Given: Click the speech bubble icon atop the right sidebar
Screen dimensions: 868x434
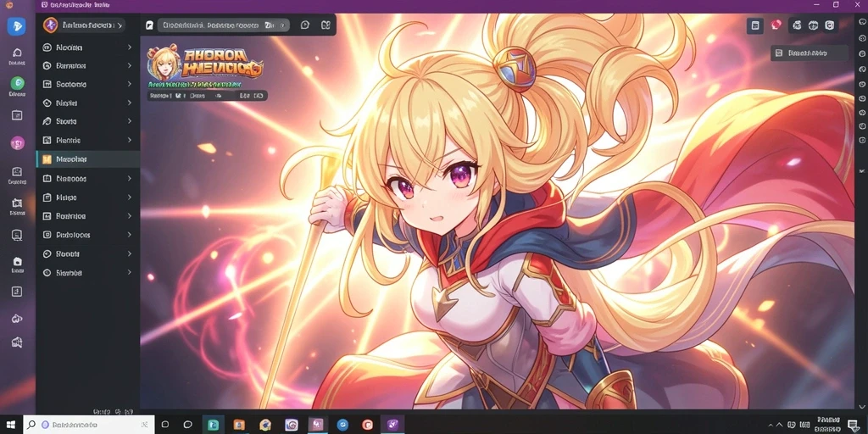Looking at the screenshot, I should [x=862, y=21].
